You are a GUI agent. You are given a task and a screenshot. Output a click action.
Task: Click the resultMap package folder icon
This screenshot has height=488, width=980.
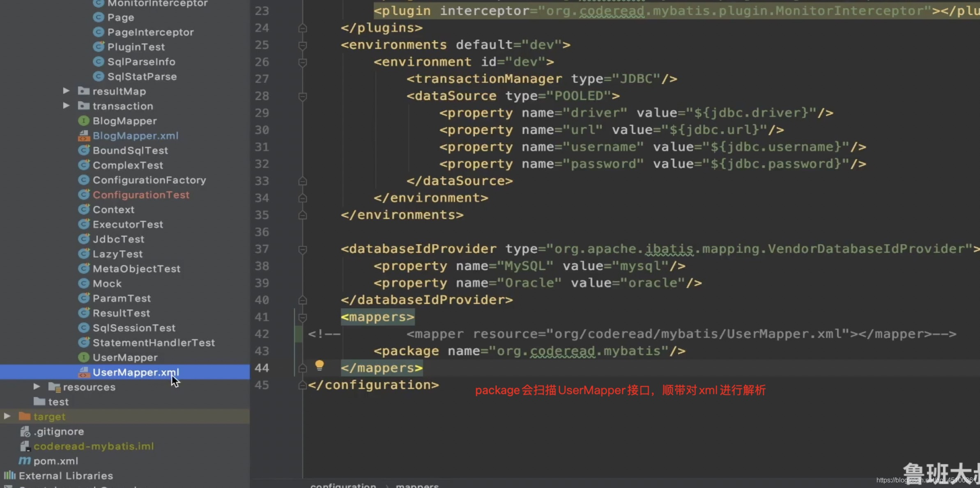coord(84,91)
